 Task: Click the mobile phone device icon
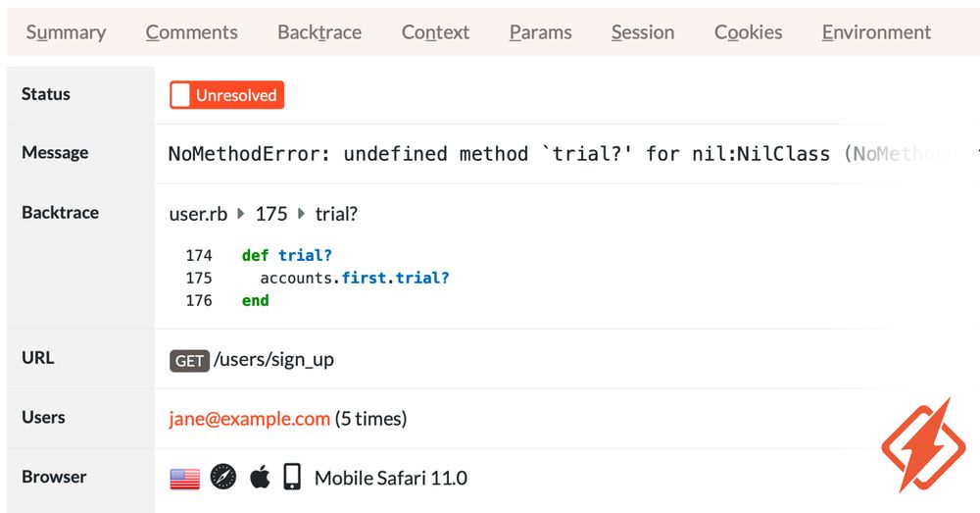[292, 477]
